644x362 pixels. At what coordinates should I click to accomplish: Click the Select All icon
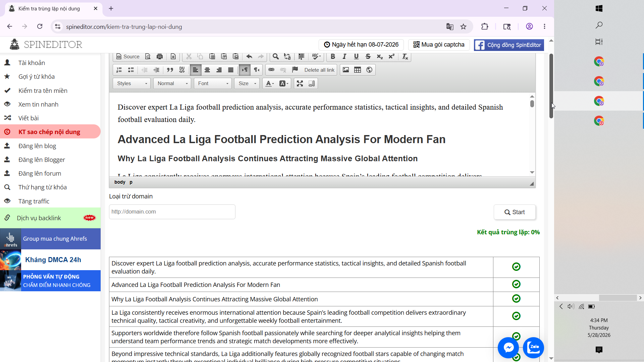tap(301, 57)
